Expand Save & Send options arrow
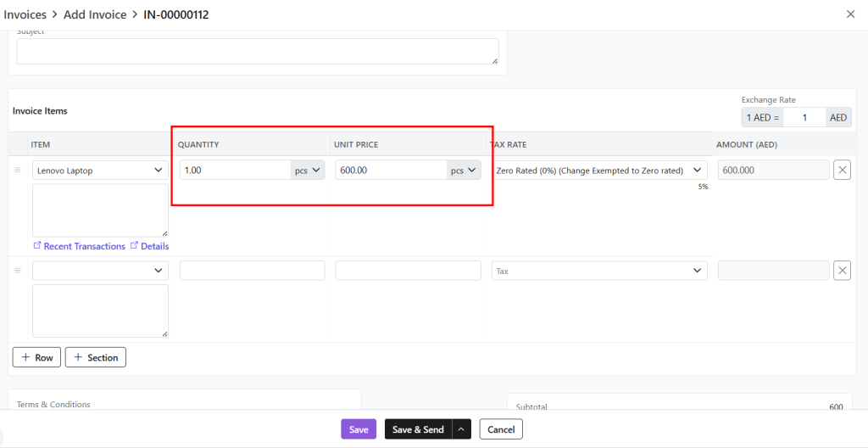Image resolution: width=868 pixels, height=448 pixels. pos(462,429)
